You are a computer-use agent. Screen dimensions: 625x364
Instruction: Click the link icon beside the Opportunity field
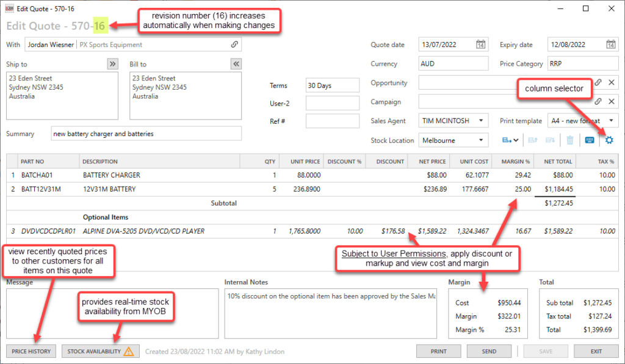tap(599, 82)
